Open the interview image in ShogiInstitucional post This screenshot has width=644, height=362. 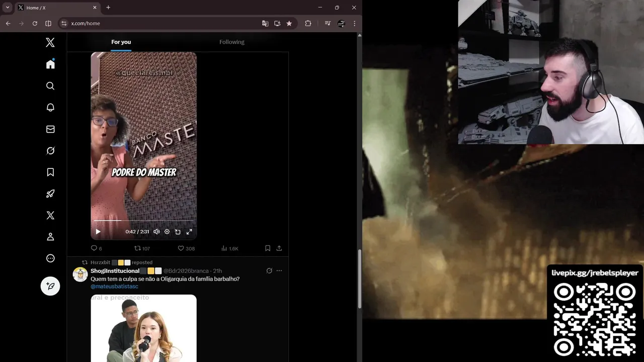click(143, 328)
